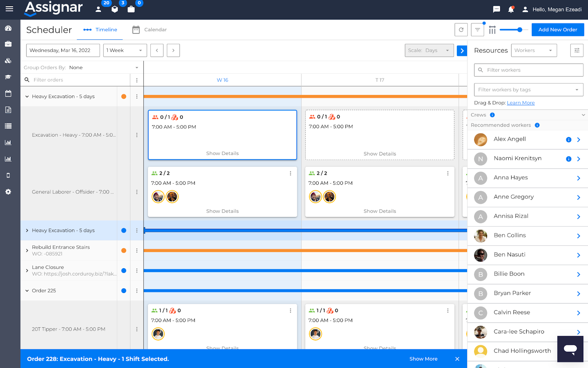Open the Learn More drag and drop link
588x368 pixels.
pos(520,102)
